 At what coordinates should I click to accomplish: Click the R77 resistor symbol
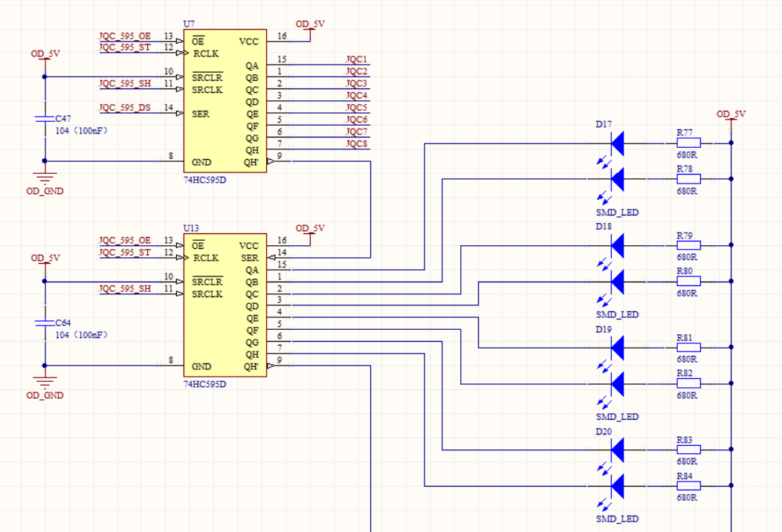pos(688,143)
